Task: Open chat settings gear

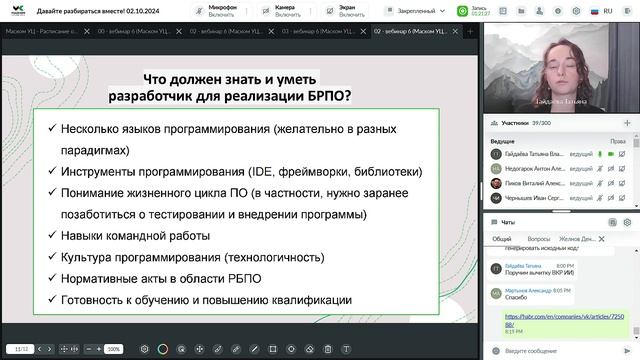Action: [627, 222]
